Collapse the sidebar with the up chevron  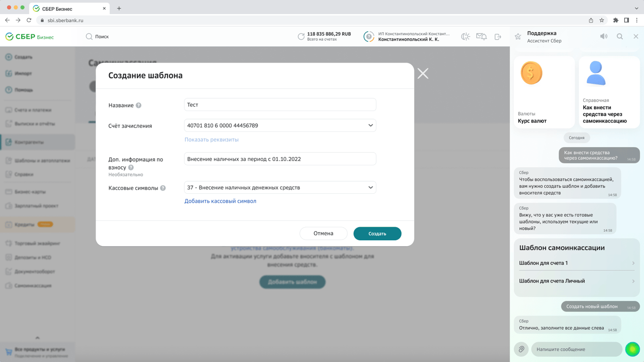tap(37, 338)
